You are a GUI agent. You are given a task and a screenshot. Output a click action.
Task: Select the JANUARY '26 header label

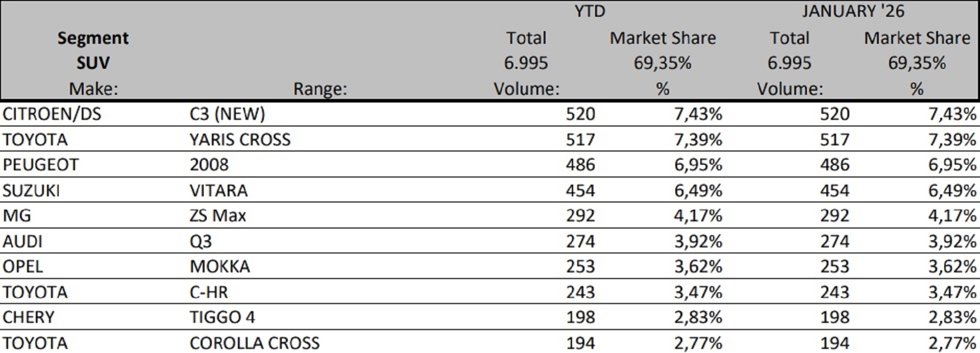pyautogui.click(x=853, y=11)
